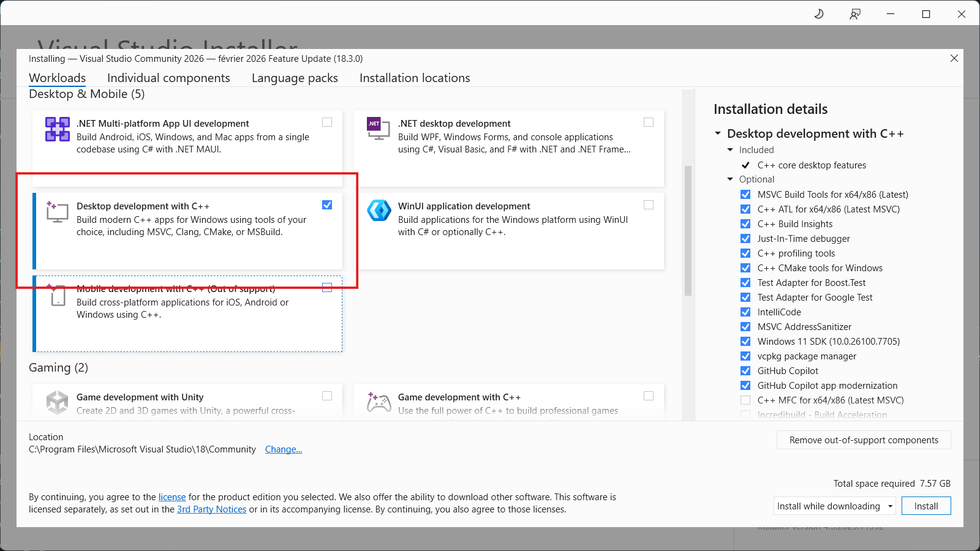Enable C++ MFC for x64/x86 component
The image size is (980, 551).
point(745,400)
